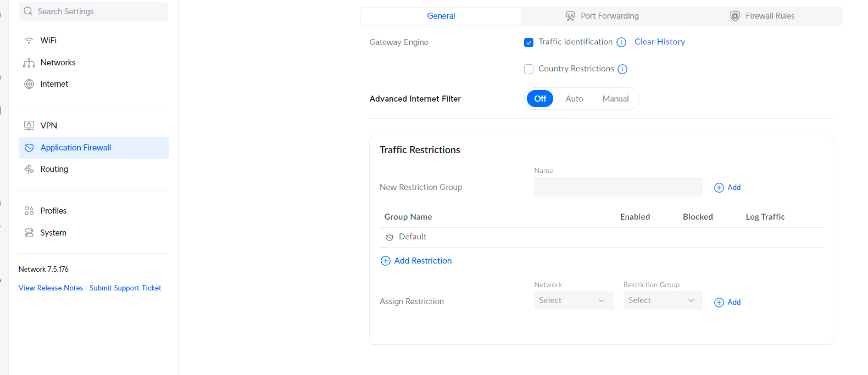Click the WiFi icon in sidebar
868x375 pixels.
pos(29,41)
